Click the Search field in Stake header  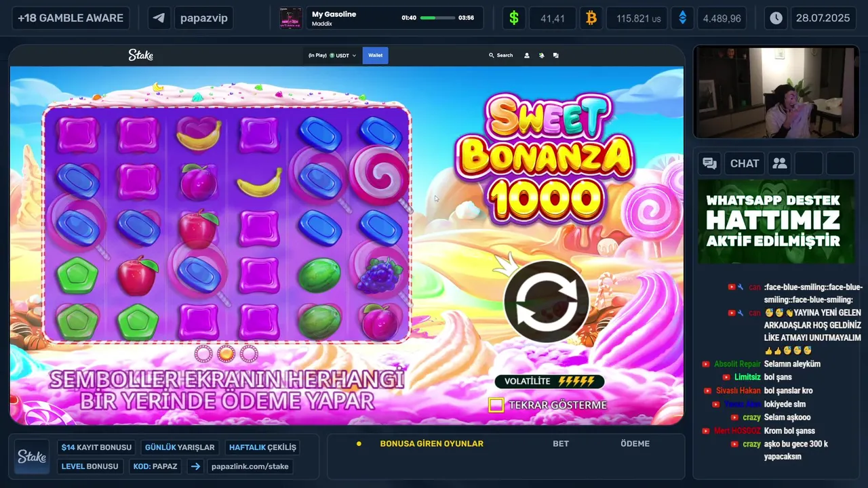click(500, 56)
